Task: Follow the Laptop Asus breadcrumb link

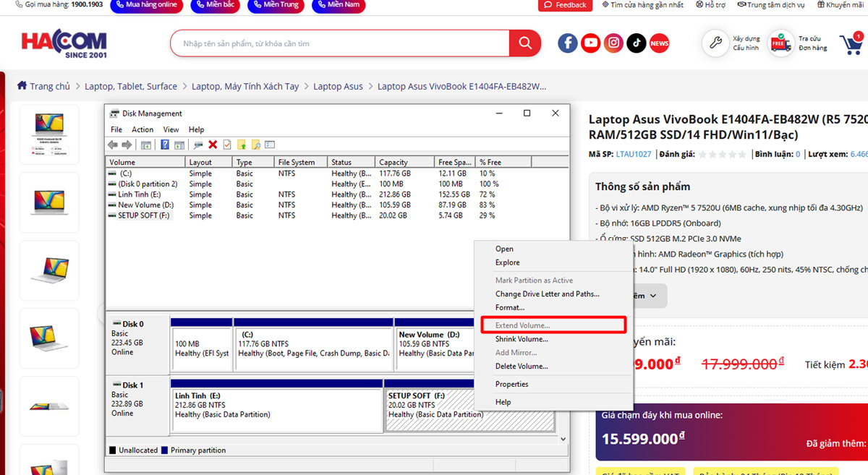Action: coord(338,85)
